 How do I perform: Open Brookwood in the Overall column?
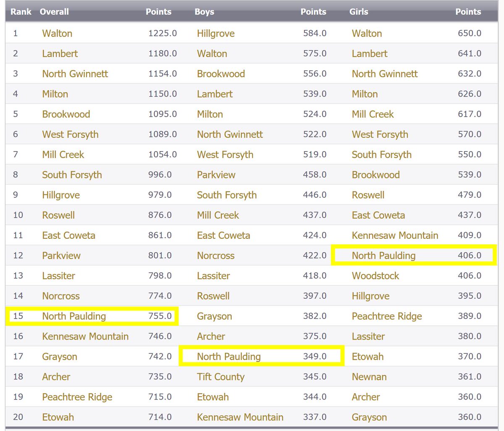tap(66, 114)
